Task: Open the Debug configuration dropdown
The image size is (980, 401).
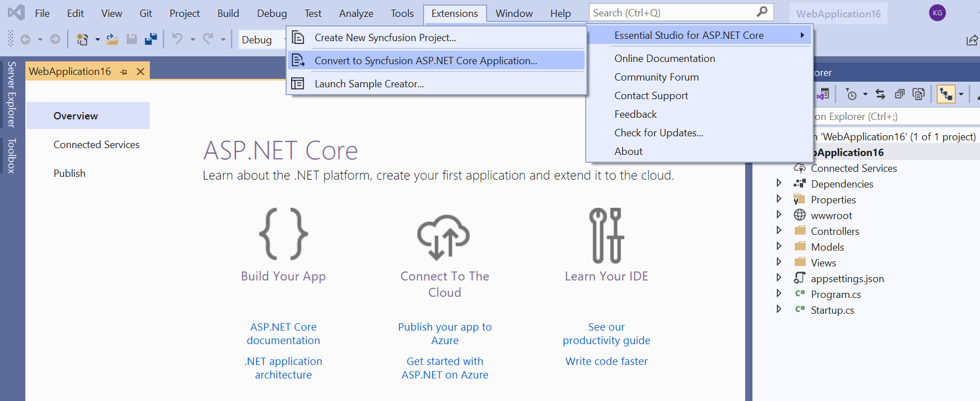Action: click(262, 39)
